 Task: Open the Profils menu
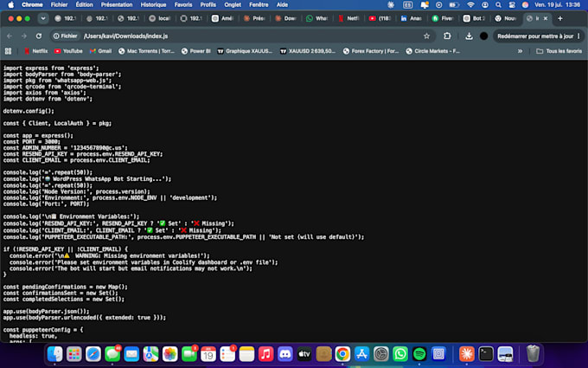click(208, 5)
